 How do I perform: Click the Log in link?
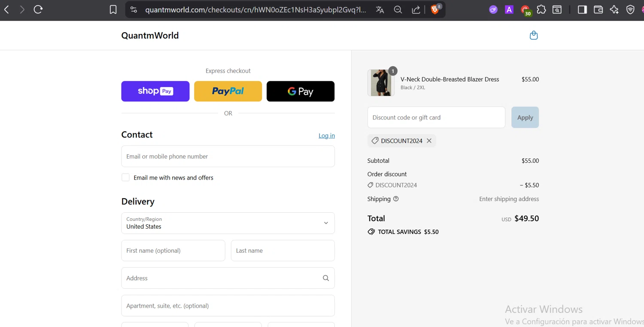[x=327, y=135]
